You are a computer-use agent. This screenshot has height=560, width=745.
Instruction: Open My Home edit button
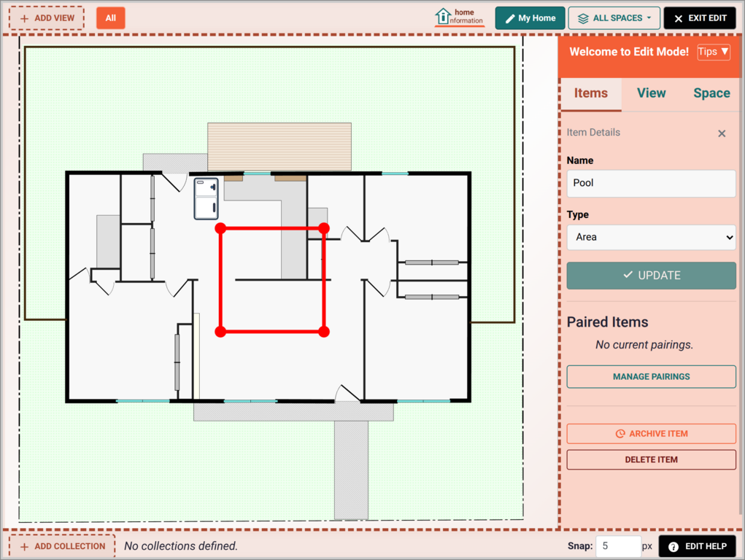[x=530, y=18]
